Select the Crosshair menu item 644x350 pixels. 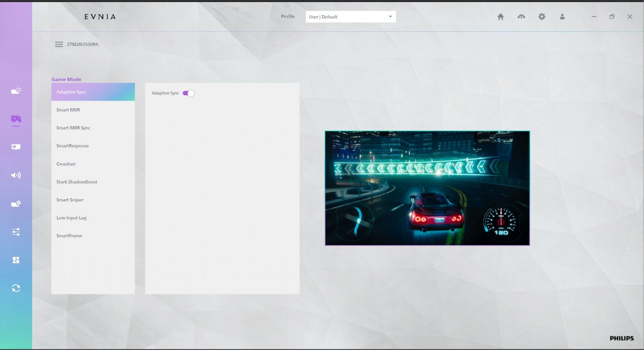[x=66, y=164]
